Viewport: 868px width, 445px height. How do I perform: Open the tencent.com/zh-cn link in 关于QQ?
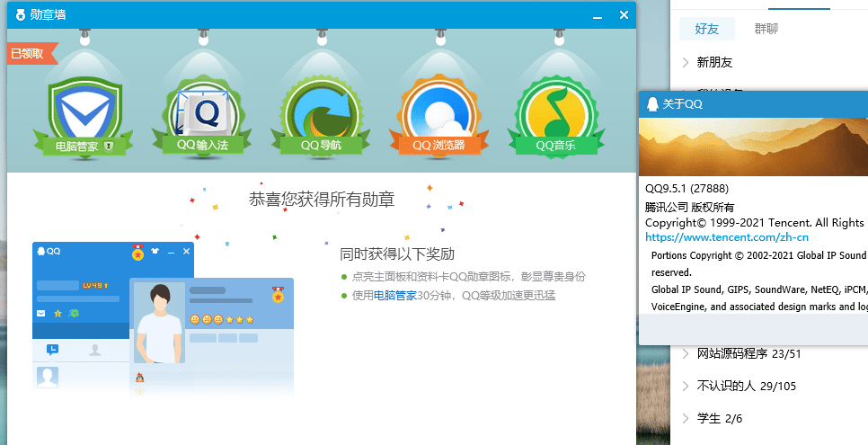point(727,237)
